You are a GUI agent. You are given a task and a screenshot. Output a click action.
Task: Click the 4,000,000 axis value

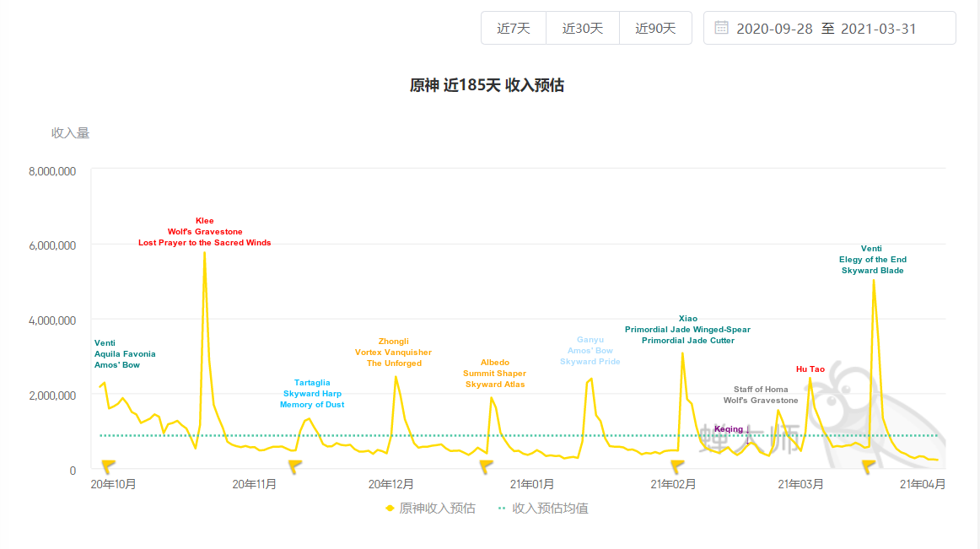pos(52,320)
